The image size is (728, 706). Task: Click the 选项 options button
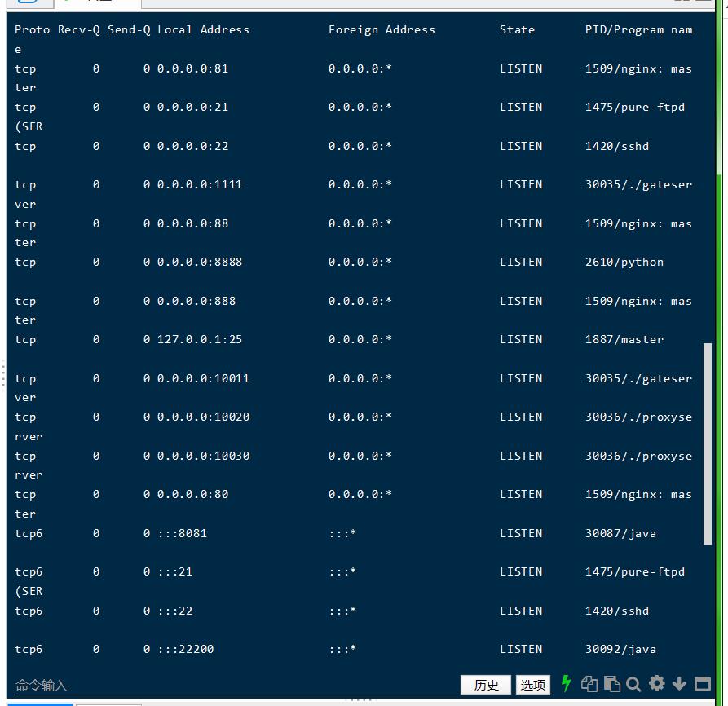pos(533,685)
